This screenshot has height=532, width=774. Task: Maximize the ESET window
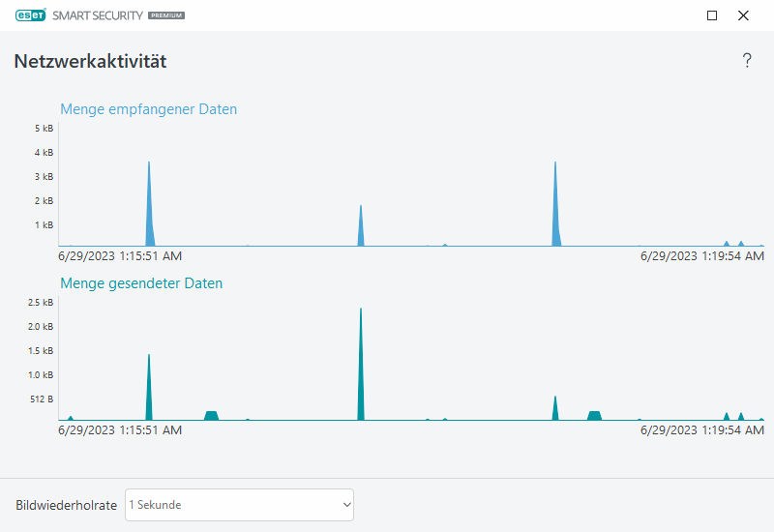tap(712, 15)
